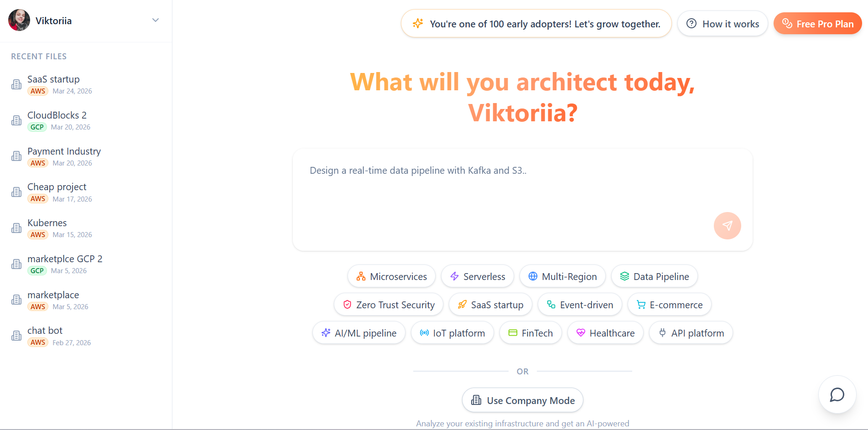This screenshot has height=430, width=868.
Task: Select the Microservices template chip
Action: [x=391, y=276]
